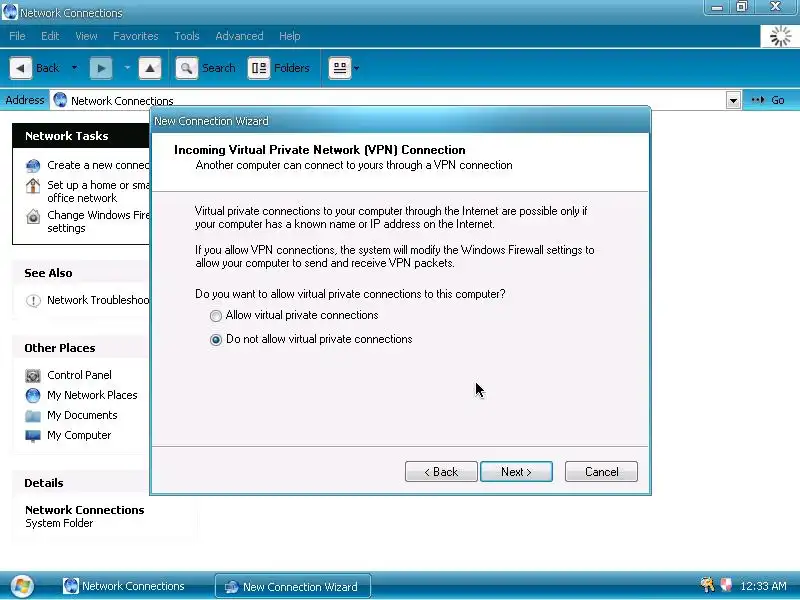Open the My Network Places link
Image resolution: width=800 pixels, height=600 pixels.
click(92, 395)
